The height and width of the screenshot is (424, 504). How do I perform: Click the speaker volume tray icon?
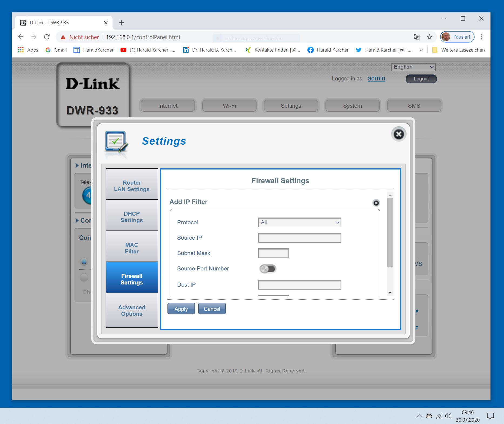(448, 416)
